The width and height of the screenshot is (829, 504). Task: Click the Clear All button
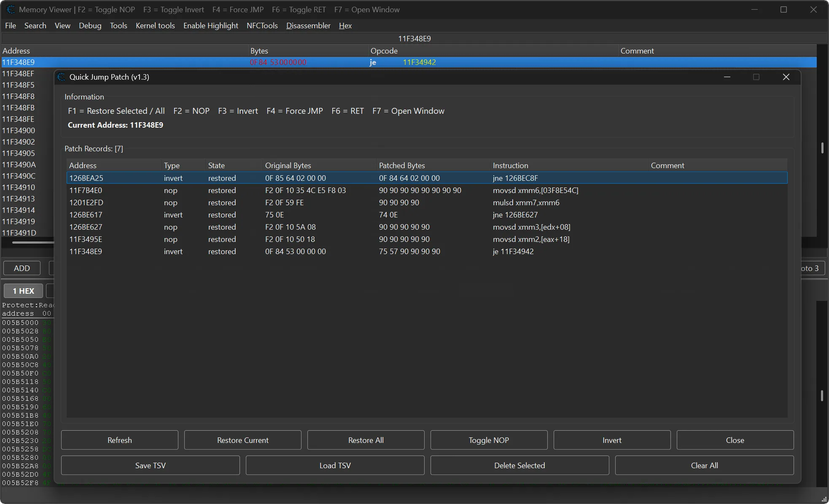point(705,465)
